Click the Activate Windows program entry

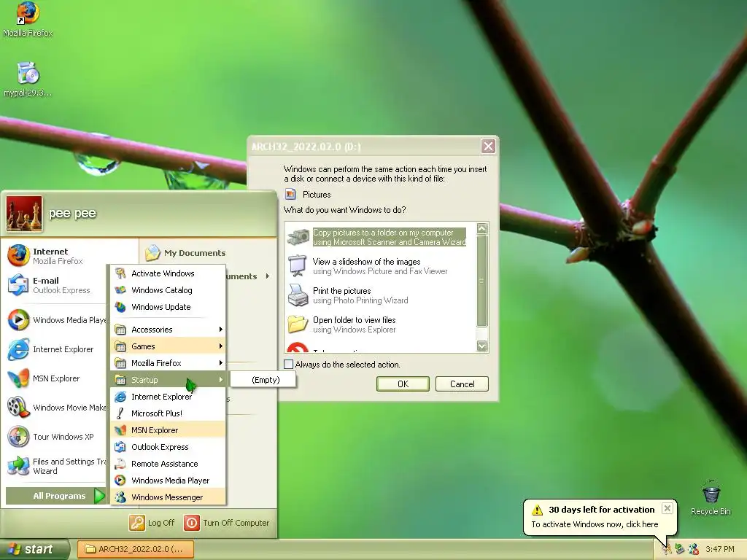click(x=169, y=273)
